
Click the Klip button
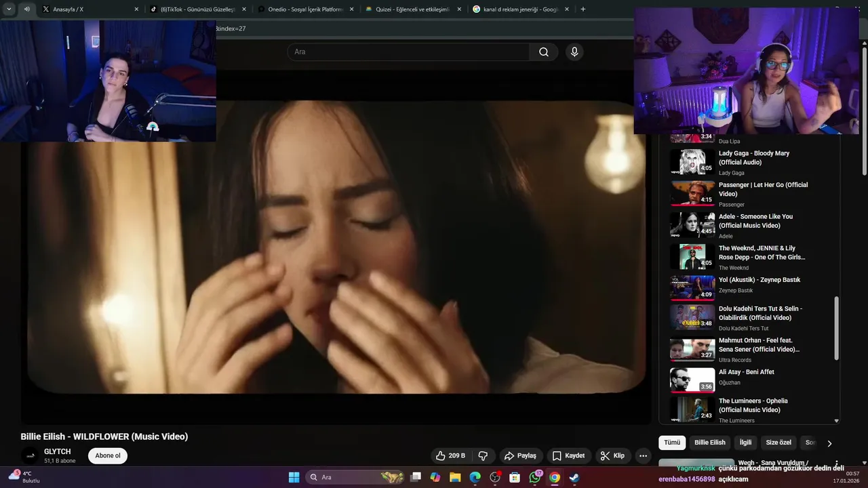pos(612,455)
